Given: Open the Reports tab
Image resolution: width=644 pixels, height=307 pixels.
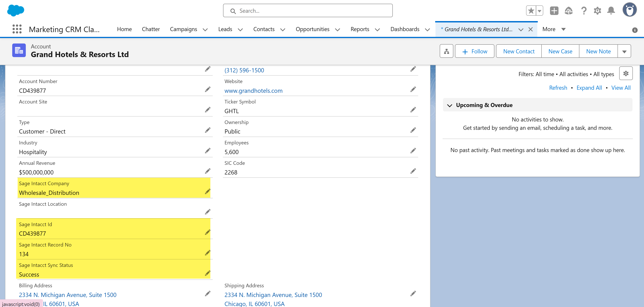Looking at the screenshot, I should click(x=360, y=29).
